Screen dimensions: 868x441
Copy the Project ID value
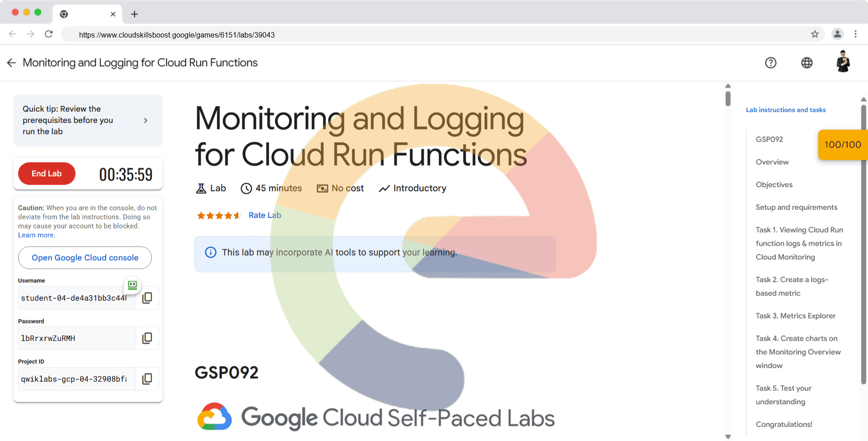pyautogui.click(x=147, y=379)
